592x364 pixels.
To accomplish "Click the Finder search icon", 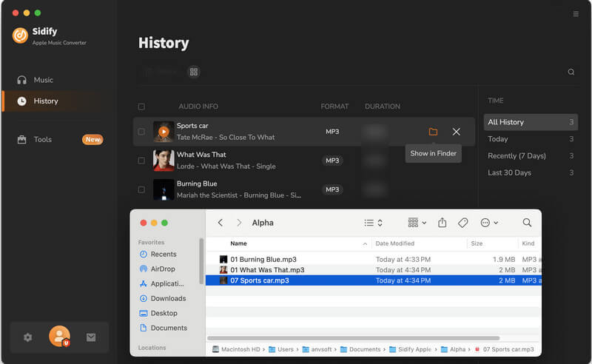I will point(527,223).
